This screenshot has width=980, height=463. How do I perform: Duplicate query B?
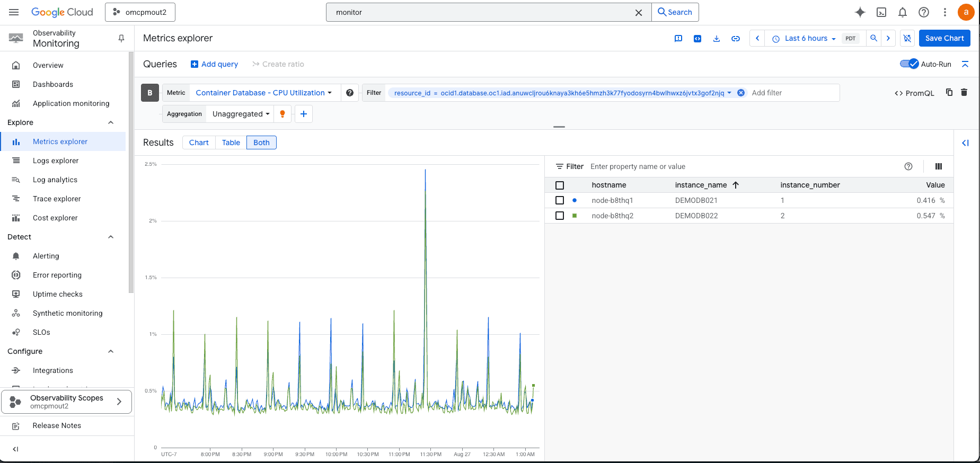[949, 92]
